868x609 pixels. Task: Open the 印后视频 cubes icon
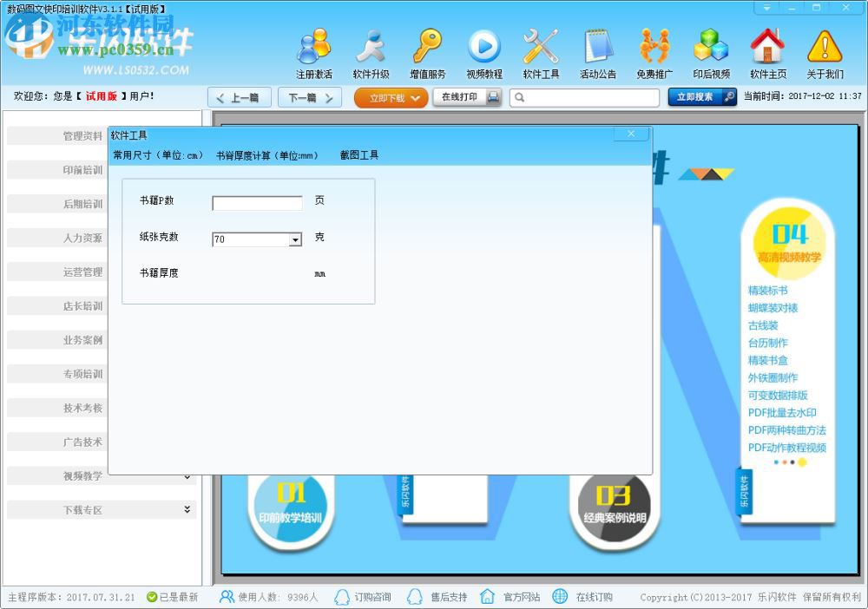[711, 52]
